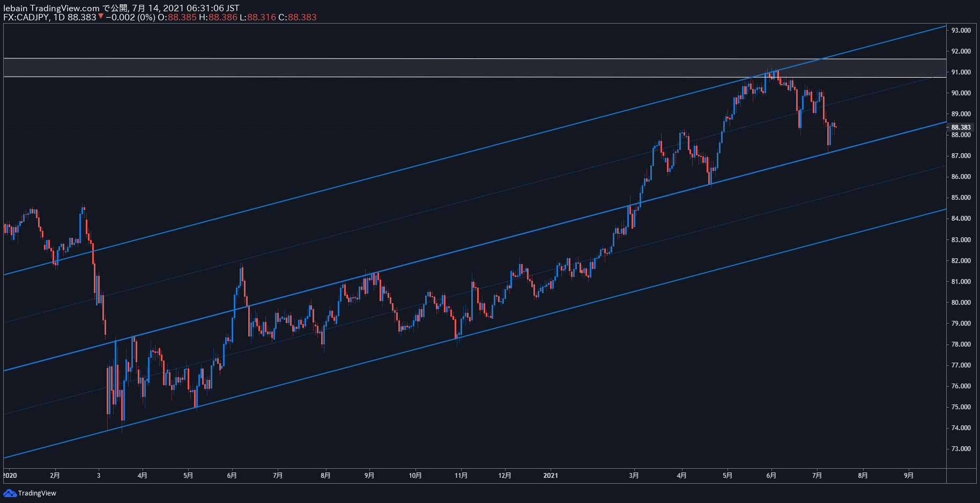
Task: Click the 6月 label after 2021
Action: pyautogui.click(x=771, y=476)
